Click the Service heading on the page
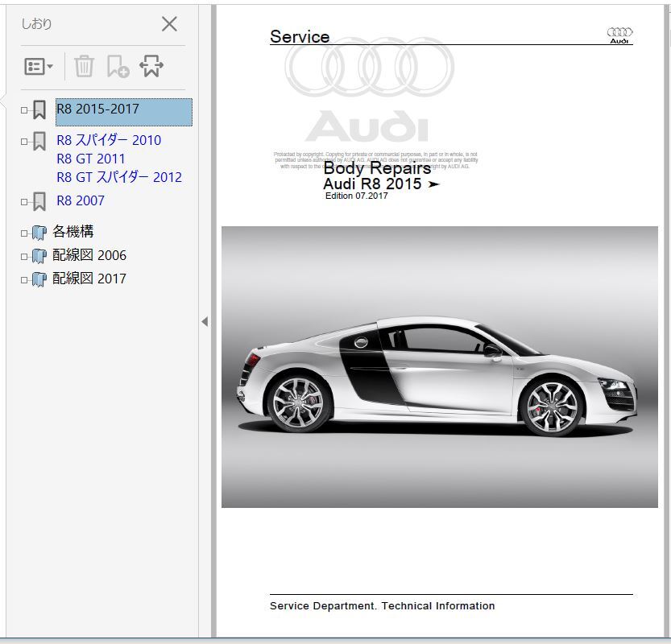This screenshot has width=671, height=644. (x=300, y=36)
